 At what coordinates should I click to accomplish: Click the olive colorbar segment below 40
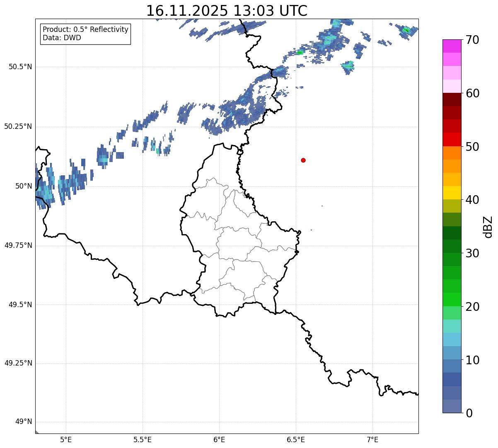tap(452, 206)
